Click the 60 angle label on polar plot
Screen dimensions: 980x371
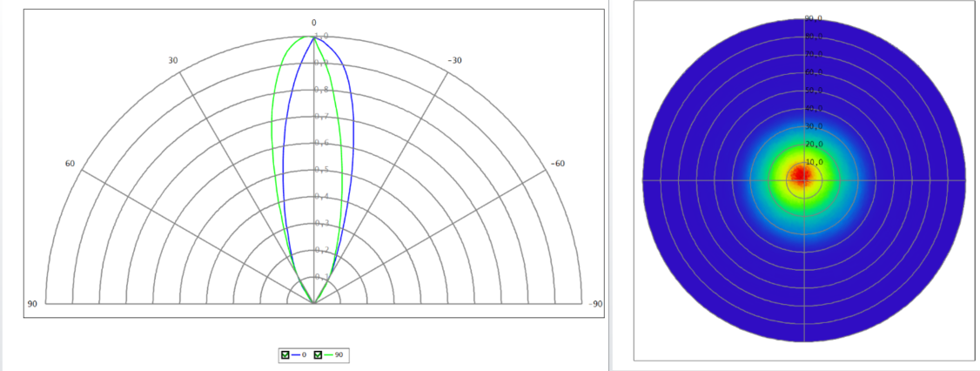[x=70, y=163]
